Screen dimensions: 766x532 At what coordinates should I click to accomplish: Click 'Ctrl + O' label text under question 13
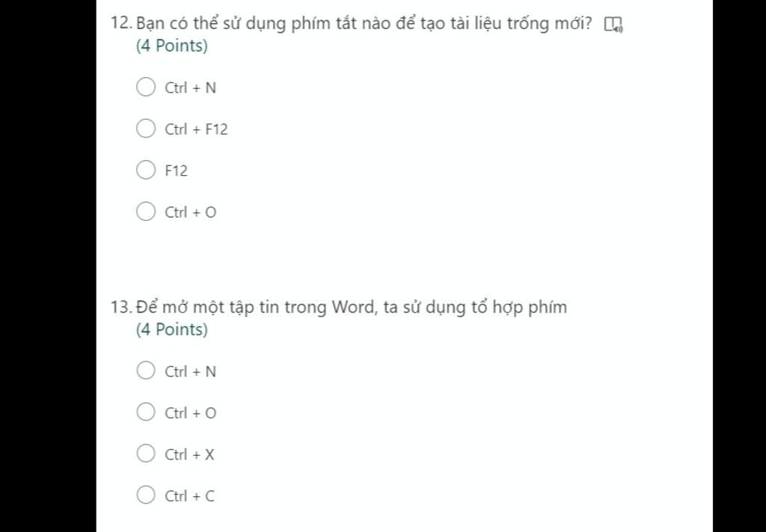190,413
